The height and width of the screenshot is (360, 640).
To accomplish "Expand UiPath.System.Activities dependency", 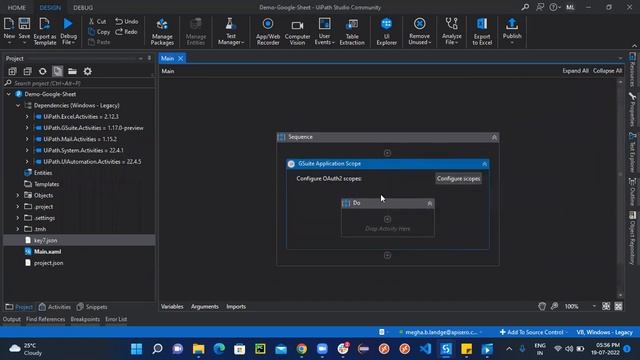I will click(27, 150).
